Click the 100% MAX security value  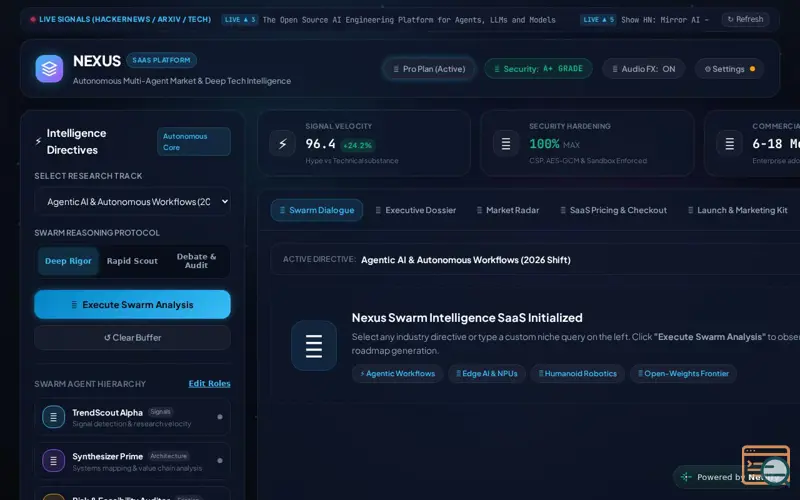[x=555, y=144]
